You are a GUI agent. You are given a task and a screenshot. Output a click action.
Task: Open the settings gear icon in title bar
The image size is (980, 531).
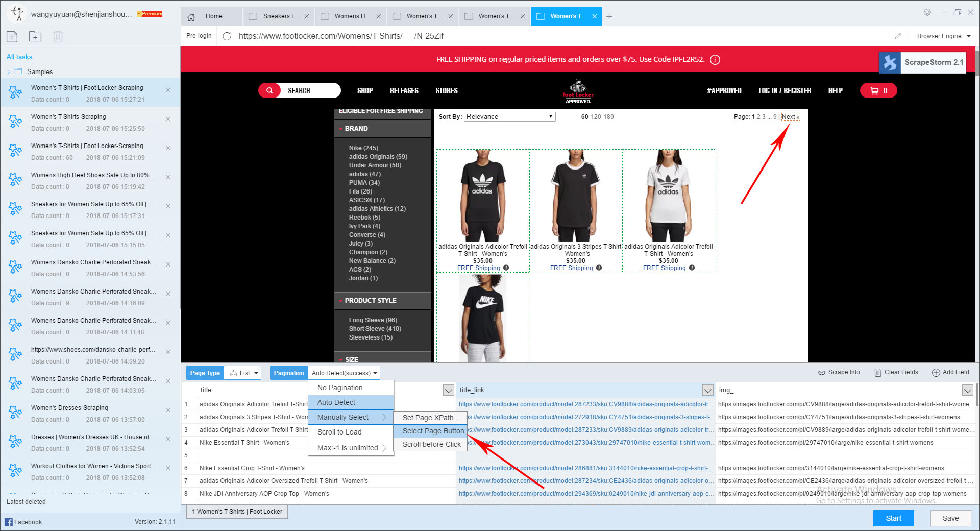pyautogui.click(x=927, y=12)
